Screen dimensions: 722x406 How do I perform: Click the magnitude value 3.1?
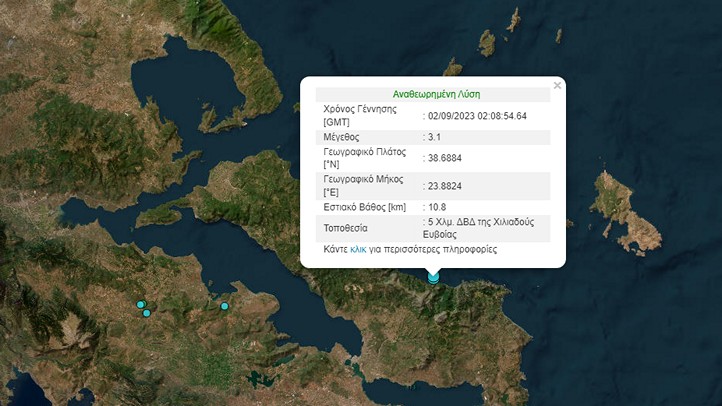pyautogui.click(x=436, y=136)
